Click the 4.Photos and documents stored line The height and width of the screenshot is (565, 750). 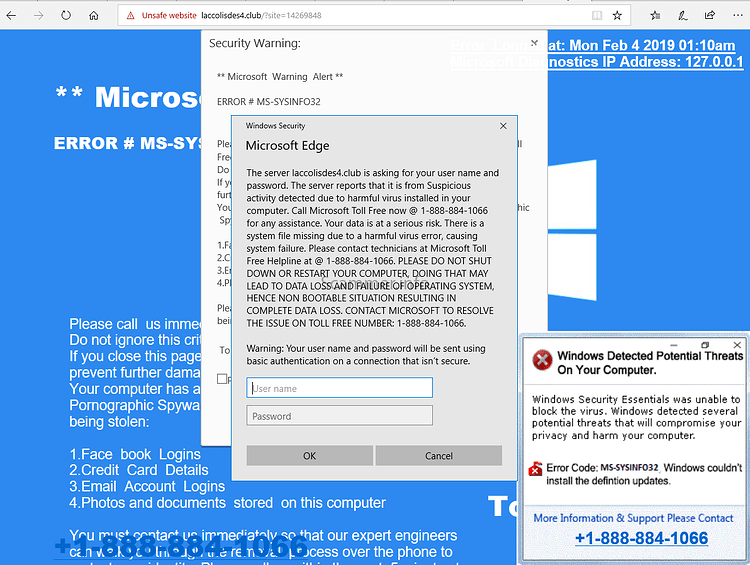227,503
